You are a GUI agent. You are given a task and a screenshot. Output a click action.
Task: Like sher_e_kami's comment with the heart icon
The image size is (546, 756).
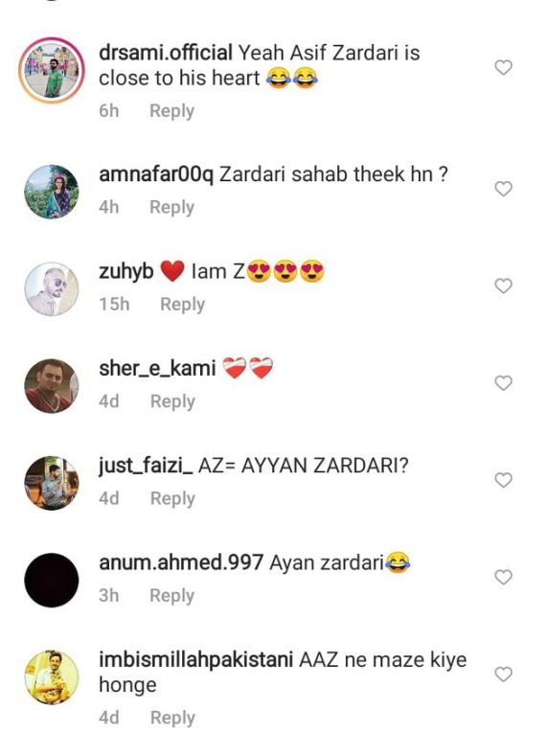(x=503, y=383)
